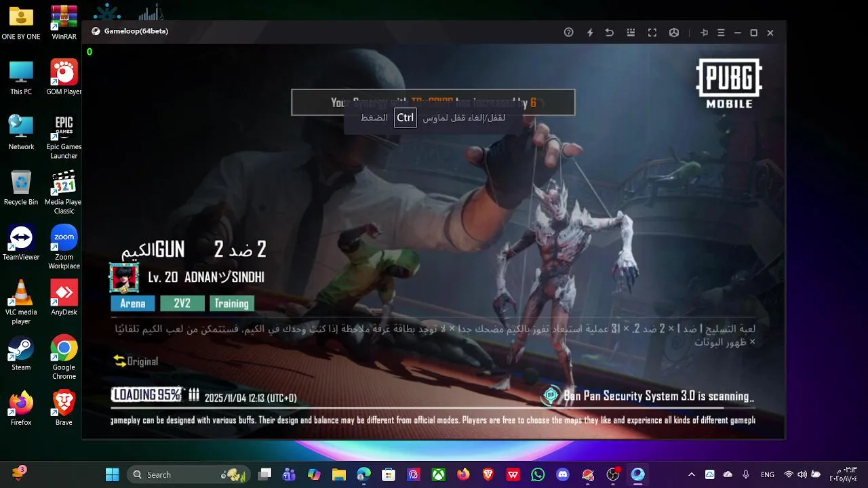Open Microsoft Teams from taskbar
This screenshot has width=868, height=488.
(290, 474)
